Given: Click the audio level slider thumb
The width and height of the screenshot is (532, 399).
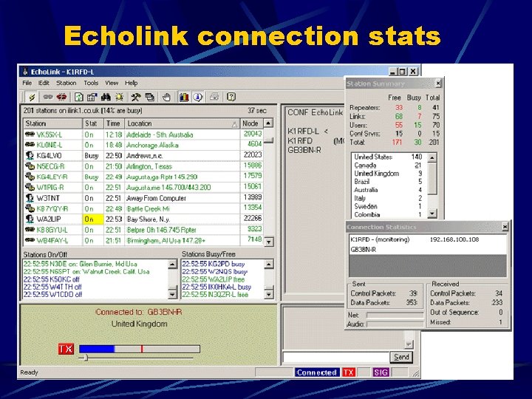Looking at the screenshot, I should (x=86, y=358).
